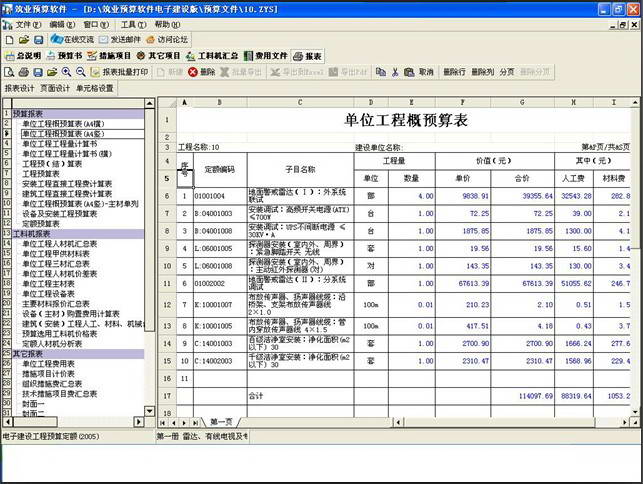Click the red 删除 delete button
This screenshot has width=643, height=484.
pyautogui.click(x=202, y=72)
